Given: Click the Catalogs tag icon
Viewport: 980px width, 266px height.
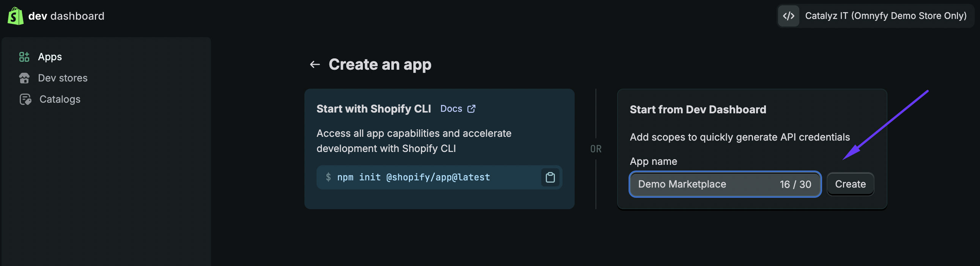Looking at the screenshot, I should 25,100.
